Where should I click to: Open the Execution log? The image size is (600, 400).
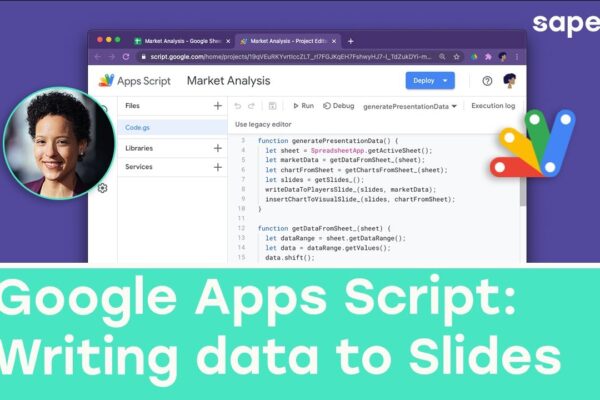[x=493, y=106]
